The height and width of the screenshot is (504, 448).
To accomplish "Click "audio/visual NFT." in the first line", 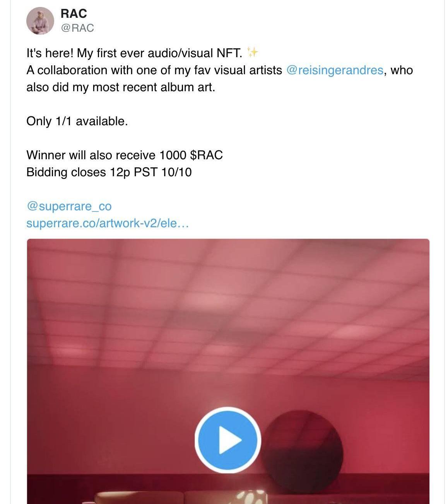I will 195,53.
